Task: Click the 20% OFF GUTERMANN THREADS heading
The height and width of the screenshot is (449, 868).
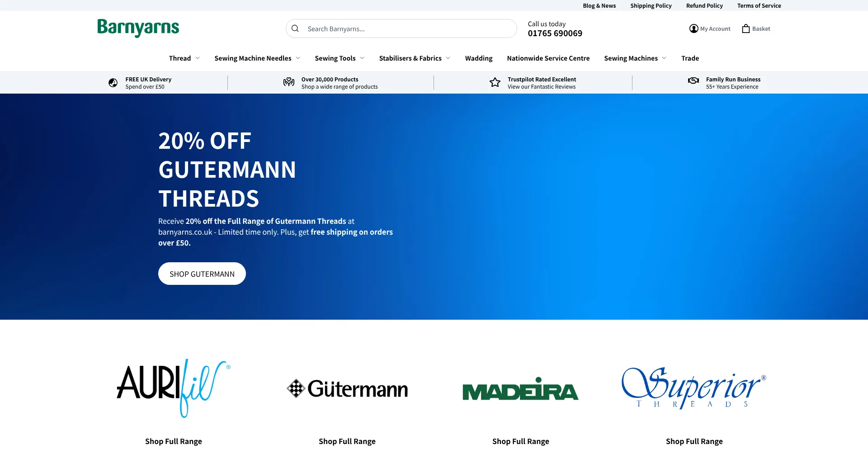Action: pyautogui.click(x=227, y=170)
